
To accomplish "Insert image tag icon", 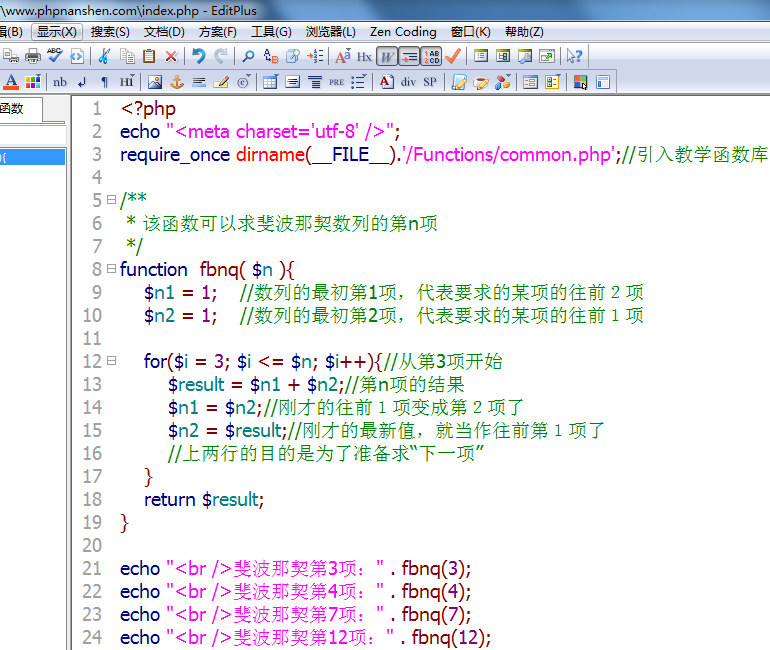I will point(155,82).
